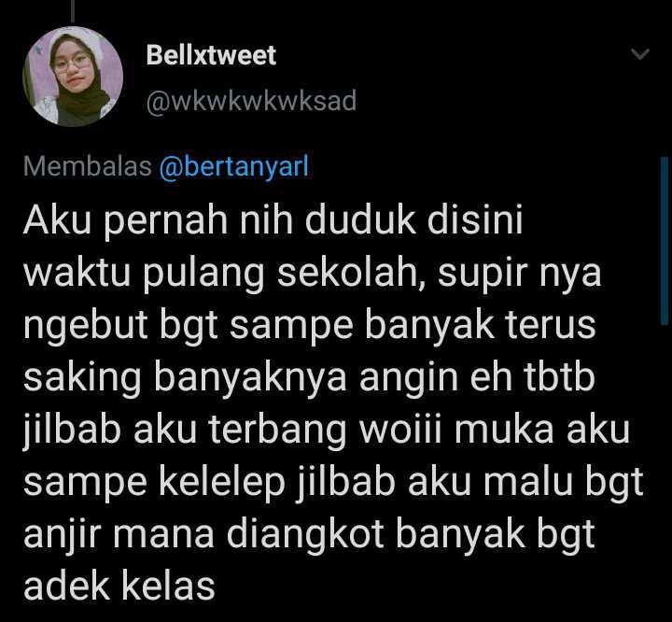The height and width of the screenshot is (622, 672).
Task: Open the Bellxtweet display name
Action: pyautogui.click(x=211, y=55)
